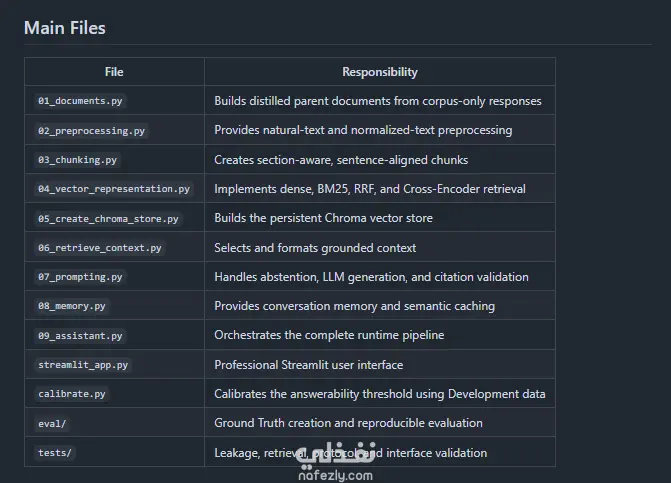Click the Responsibility column header

point(380,72)
